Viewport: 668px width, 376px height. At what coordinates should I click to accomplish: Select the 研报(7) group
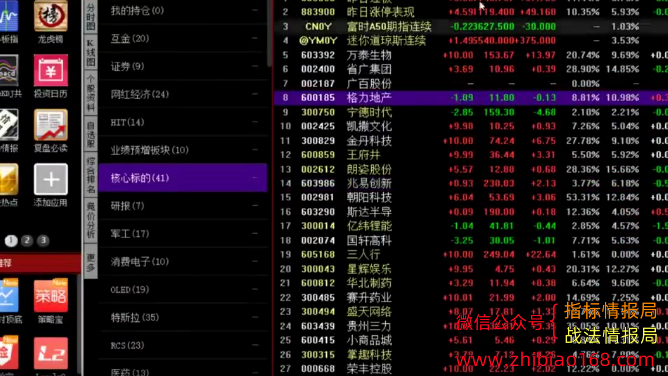(183, 206)
